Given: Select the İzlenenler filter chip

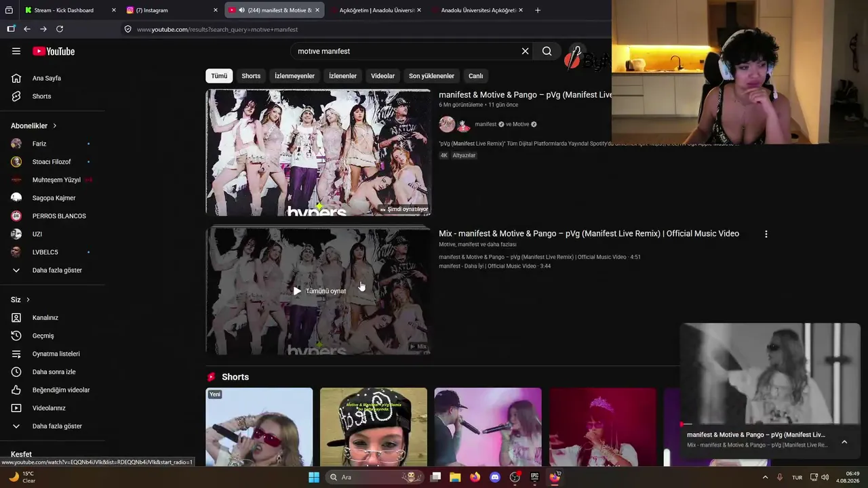Looking at the screenshot, I should point(342,76).
